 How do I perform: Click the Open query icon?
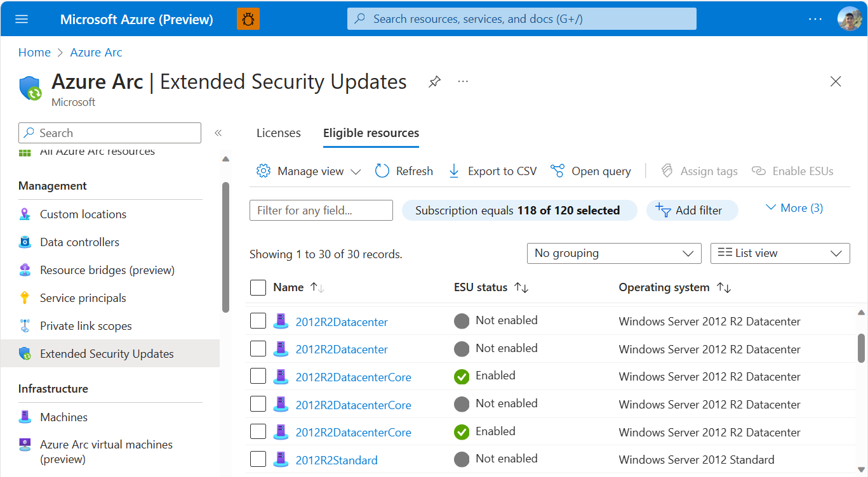pyautogui.click(x=558, y=171)
